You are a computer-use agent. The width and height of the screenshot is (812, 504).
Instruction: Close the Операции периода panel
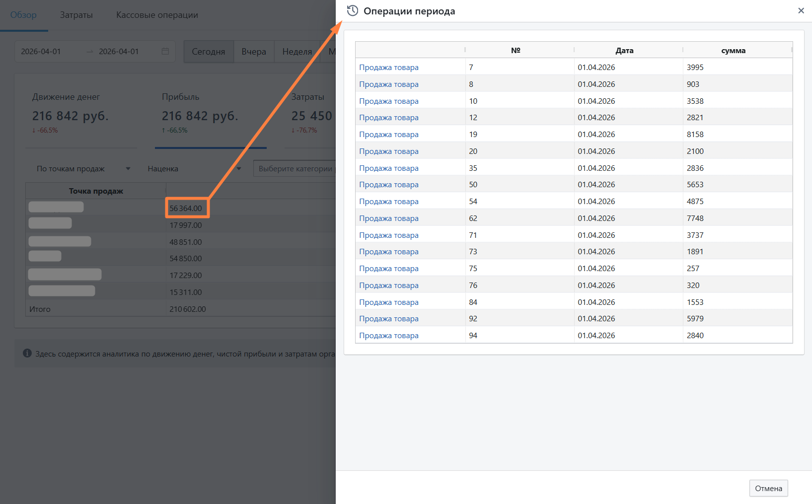pos(801,11)
